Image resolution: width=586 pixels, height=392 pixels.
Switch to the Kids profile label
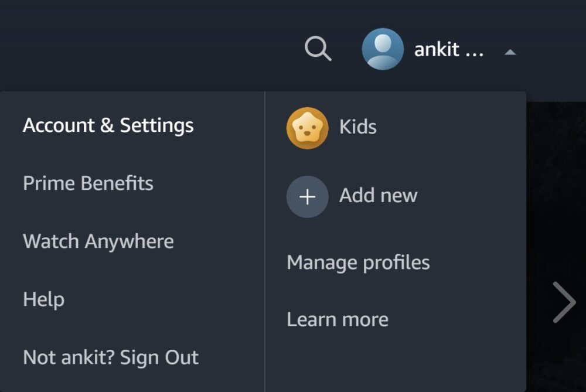[x=357, y=127]
